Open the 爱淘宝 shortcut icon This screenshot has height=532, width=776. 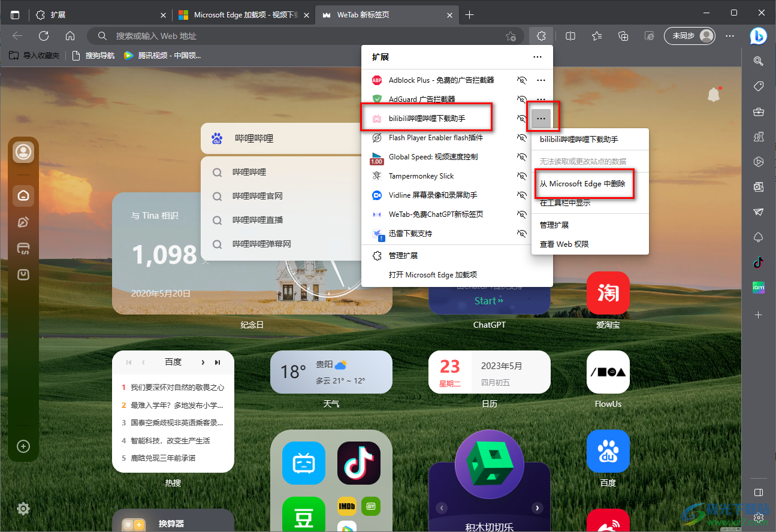608,293
